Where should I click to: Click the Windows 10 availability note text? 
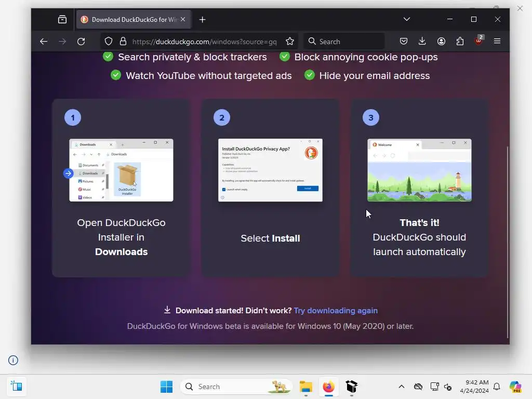point(270,326)
